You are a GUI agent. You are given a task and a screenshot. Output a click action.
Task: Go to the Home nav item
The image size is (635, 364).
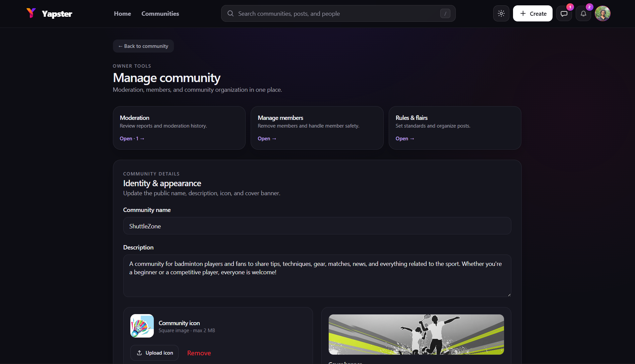tap(122, 13)
